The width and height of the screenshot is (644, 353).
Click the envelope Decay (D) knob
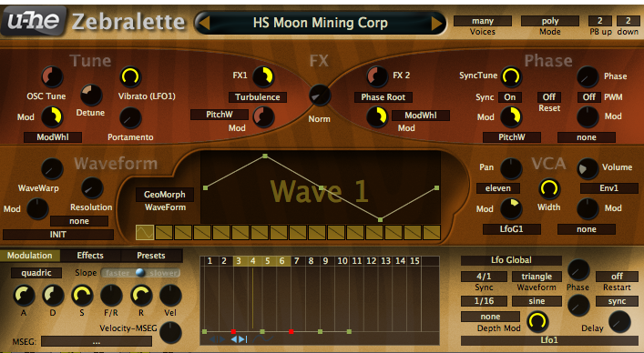53,296
